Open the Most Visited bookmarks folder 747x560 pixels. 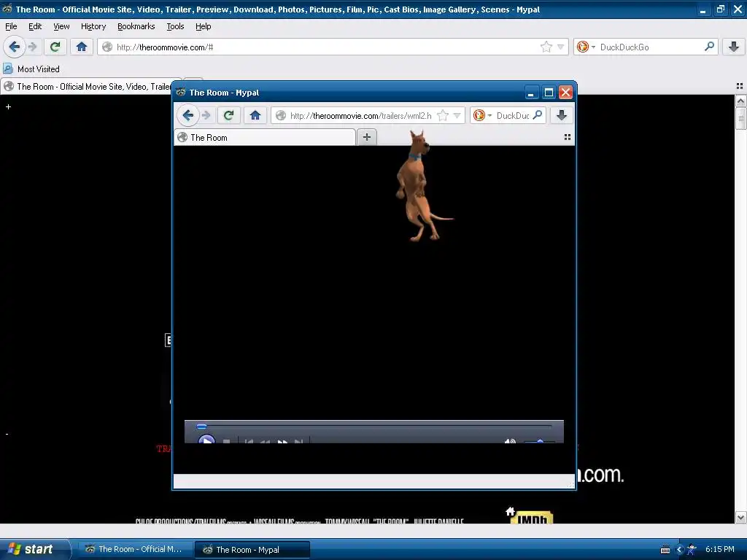coord(31,69)
